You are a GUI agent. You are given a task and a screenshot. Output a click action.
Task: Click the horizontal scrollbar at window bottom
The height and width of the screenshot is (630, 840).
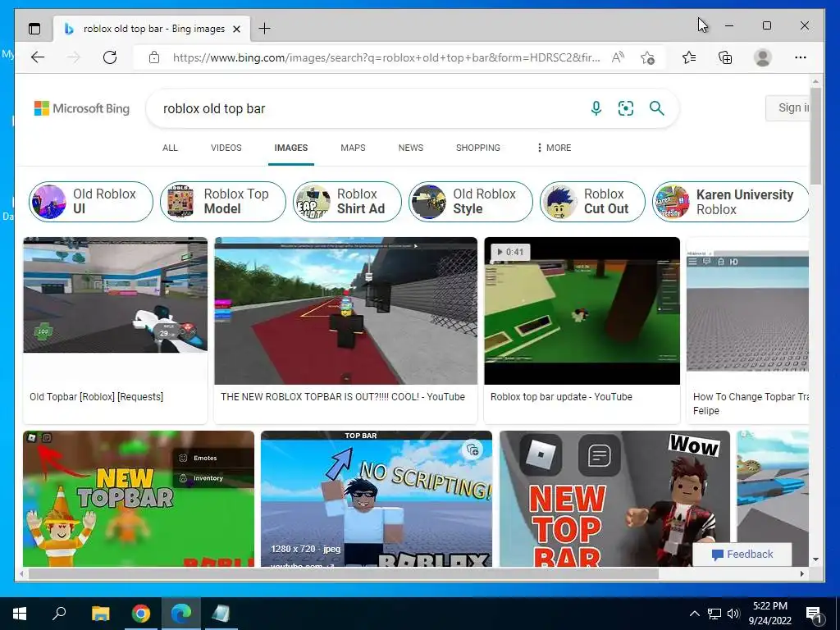(344, 573)
